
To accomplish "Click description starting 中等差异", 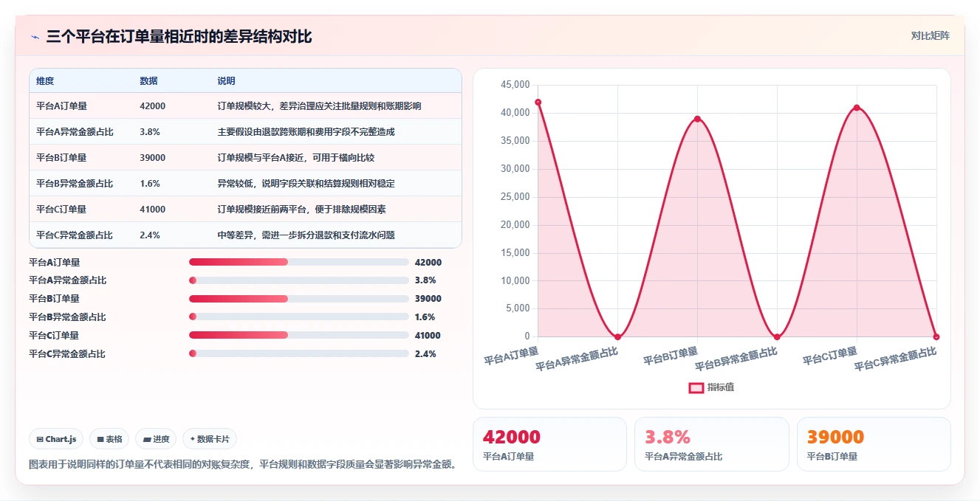I will 306,235.
